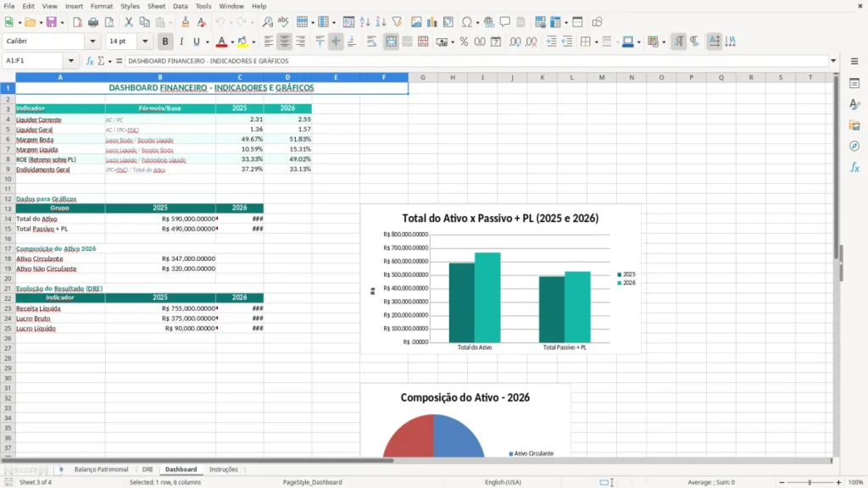Expand the formula bar
This screenshot has height=488, width=868.
pos(833,61)
